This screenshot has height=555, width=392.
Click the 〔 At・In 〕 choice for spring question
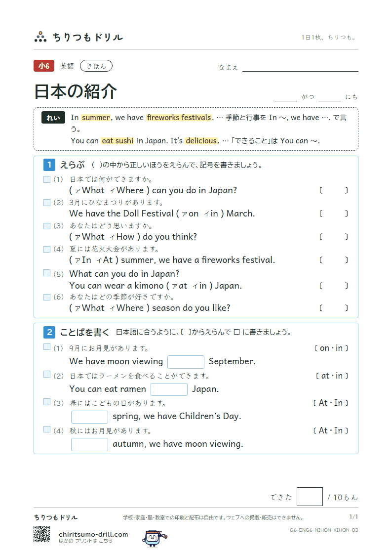[x=330, y=403]
